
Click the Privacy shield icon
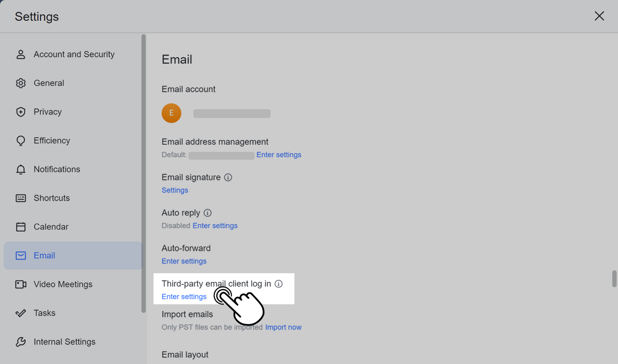coord(20,112)
